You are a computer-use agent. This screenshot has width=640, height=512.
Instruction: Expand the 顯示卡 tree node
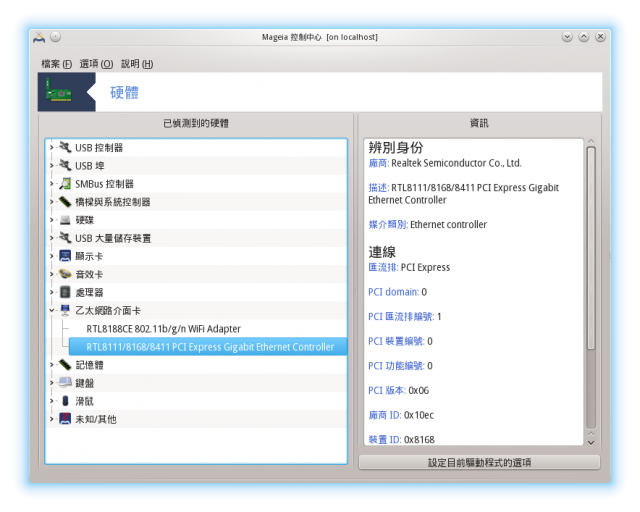51,256
